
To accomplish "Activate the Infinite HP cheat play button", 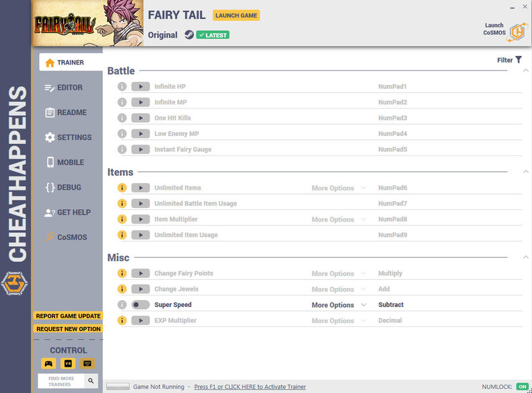I will pyautogui.click(x=141, y=86).
